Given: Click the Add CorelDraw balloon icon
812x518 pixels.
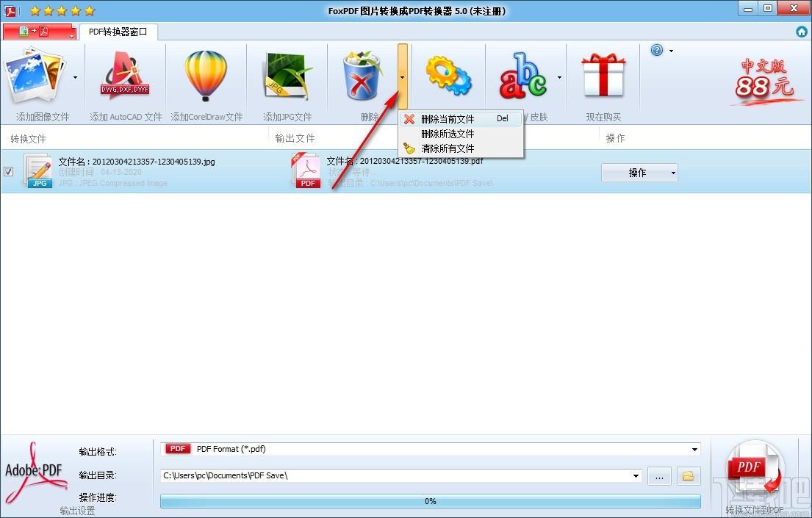Looking at the screenshot, I should pos(206,76).
